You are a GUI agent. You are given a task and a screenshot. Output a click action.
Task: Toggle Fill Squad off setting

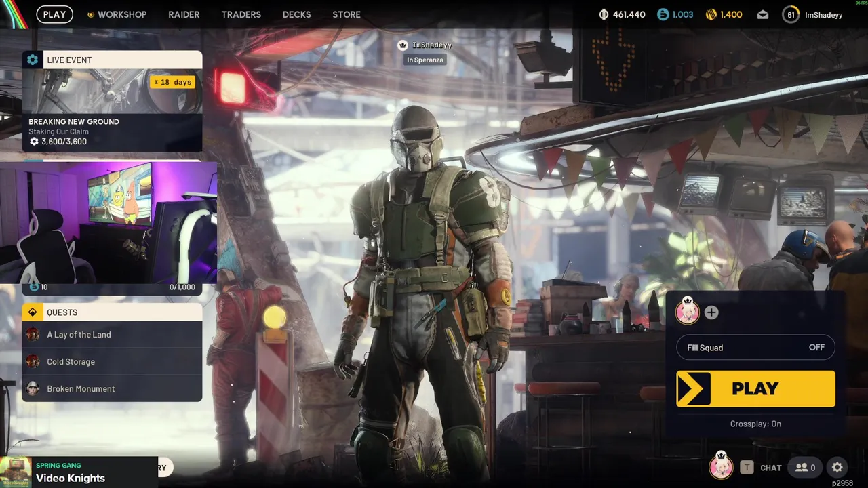pyautogui.click(x=755, y=348)
